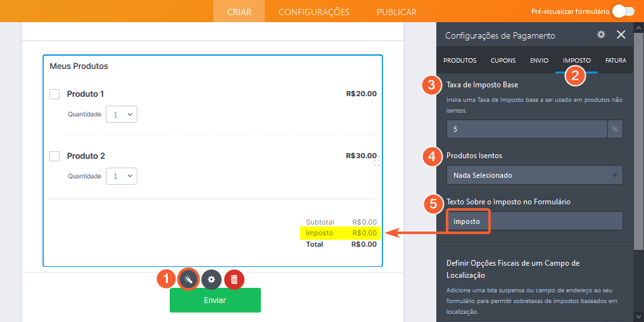The height and width of the screenshot is (322, 644).
Task: Switch to the CONFIGURAÇÕES tab
Action: point(313,11)
